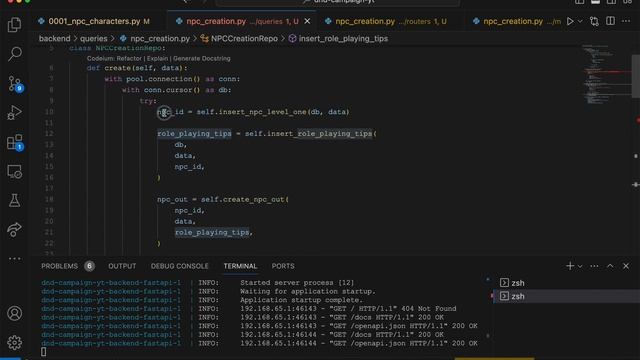Open the DEBUG CONSOLE panel tab
The width and height of the screenshot is (640, 360).
[180, 266]
